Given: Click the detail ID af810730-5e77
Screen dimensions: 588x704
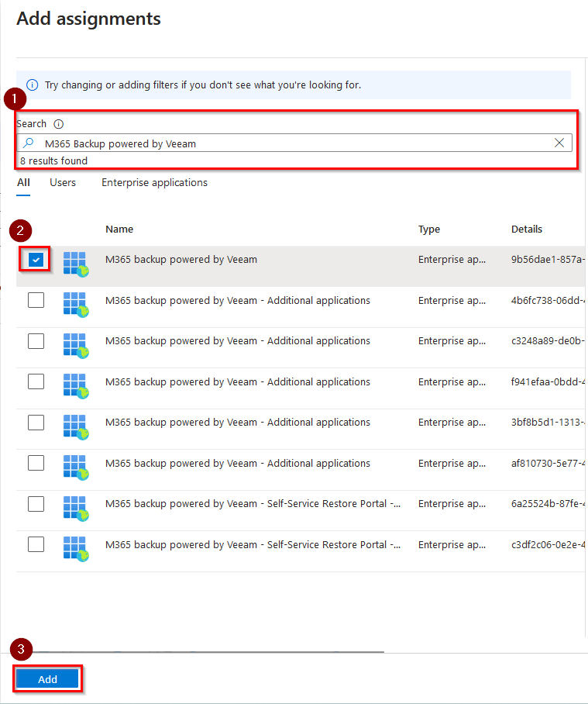Looking at the screenshot, I should [x=548, y=463].
